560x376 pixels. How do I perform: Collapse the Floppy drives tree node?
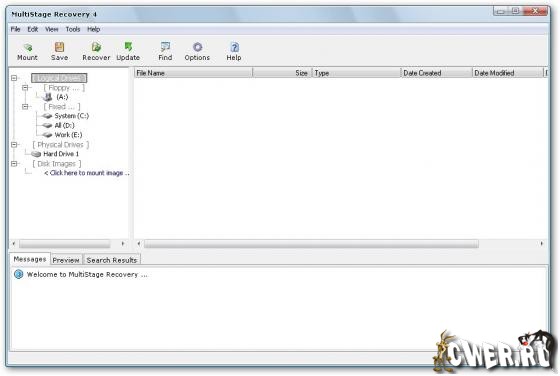click(x=25, y=87)
